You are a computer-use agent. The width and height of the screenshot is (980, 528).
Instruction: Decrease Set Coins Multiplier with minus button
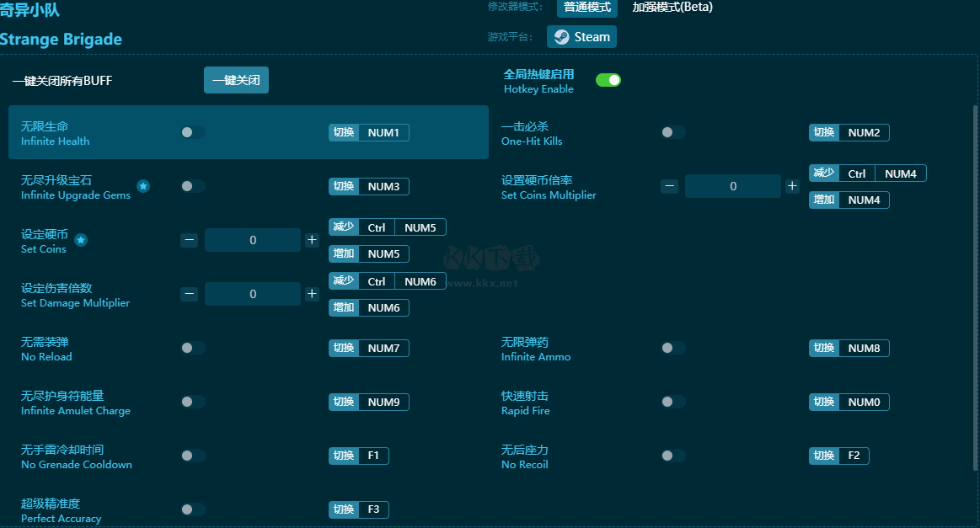click(669, 186)
